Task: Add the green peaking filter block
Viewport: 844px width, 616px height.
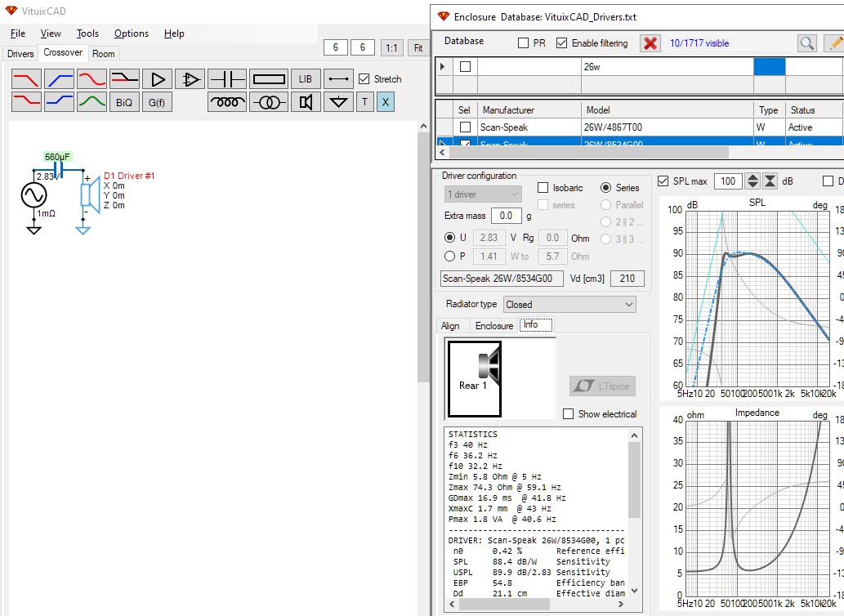Action: coord(92,101)
